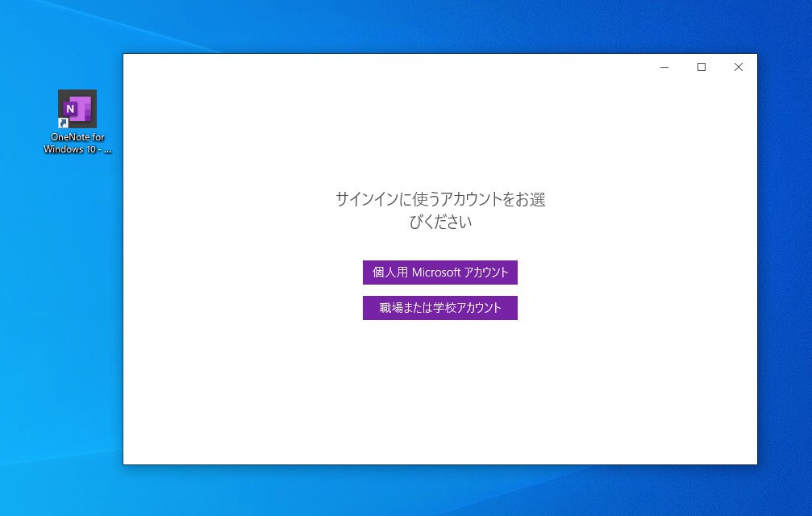Select the 'OneNote for Windows 10 - ...' icon label
Viewport: 812px width, 516px height.
coord(77,144)
